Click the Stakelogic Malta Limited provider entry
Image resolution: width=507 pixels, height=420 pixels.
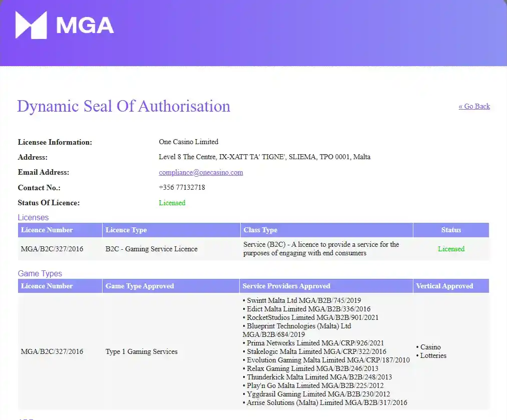pos(314,351)
